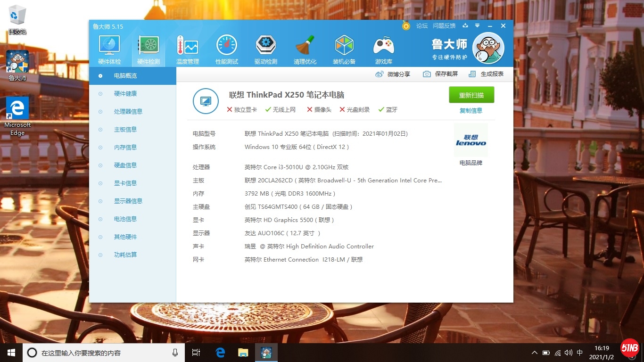Open 温度管理 temperature management icon
644x362 pixels.
point(188,49)
